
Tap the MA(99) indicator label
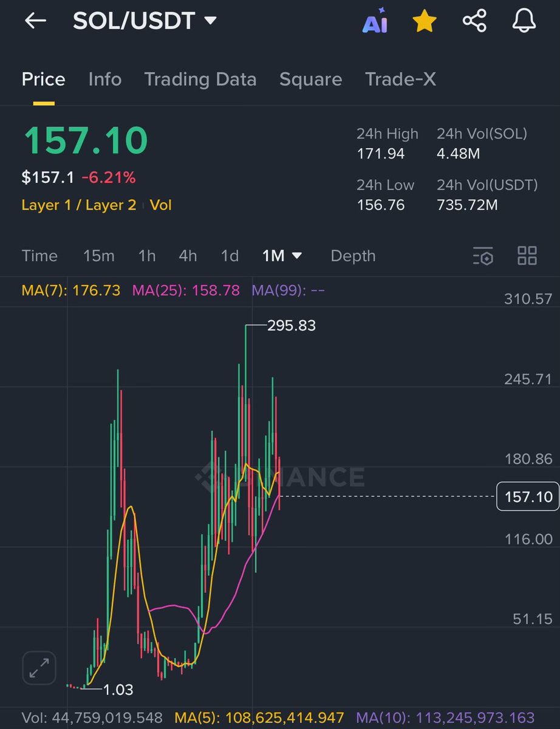point(288,290)
